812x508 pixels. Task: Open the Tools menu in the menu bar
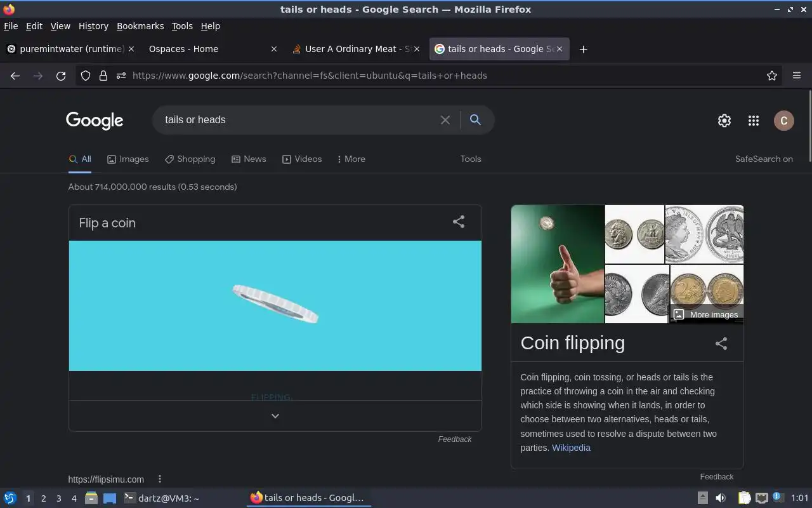[182, 26]
